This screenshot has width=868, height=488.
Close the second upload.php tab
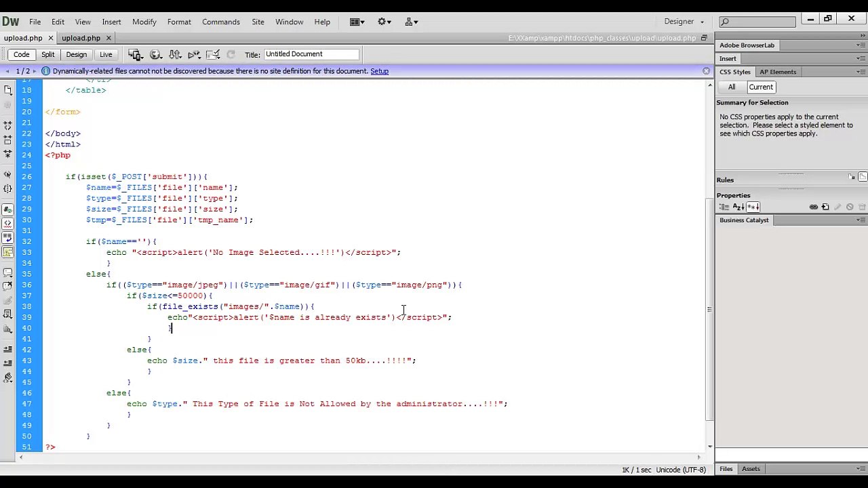click(x=108, y=38)
